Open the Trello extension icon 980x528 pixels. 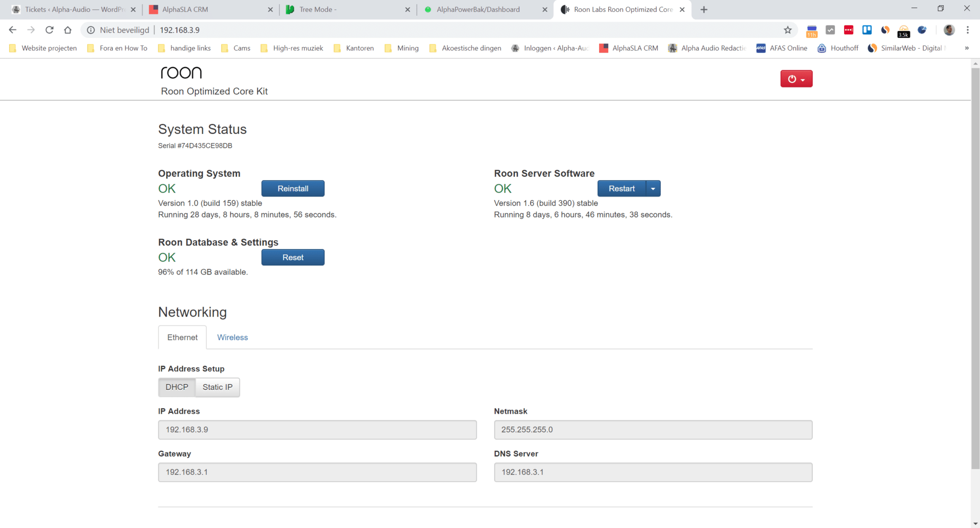[867, 30]
